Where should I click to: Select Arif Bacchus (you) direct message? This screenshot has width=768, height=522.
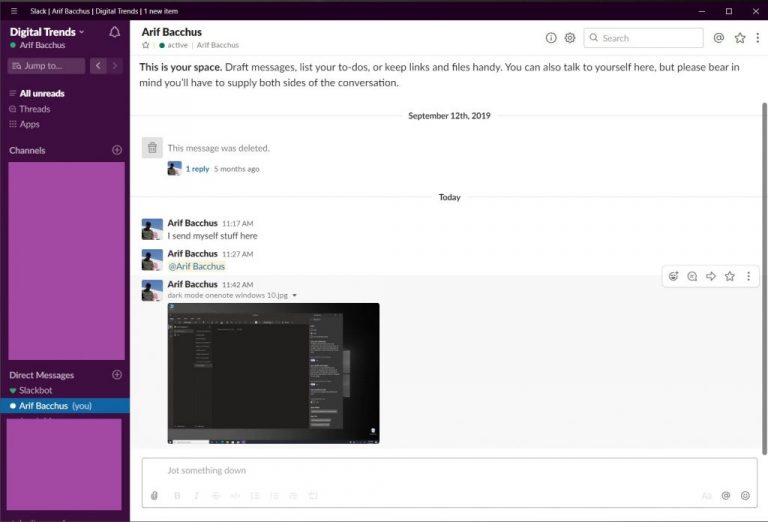[65, 406]
